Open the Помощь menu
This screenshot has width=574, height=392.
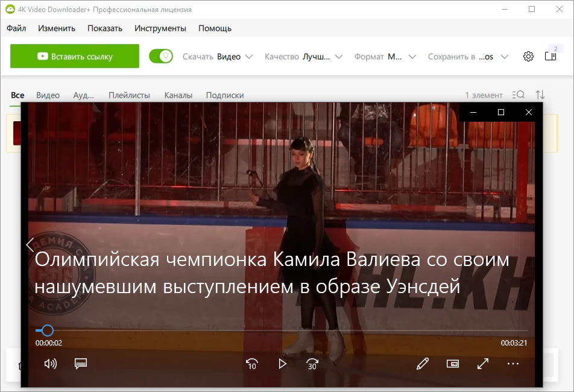(215, 28)
